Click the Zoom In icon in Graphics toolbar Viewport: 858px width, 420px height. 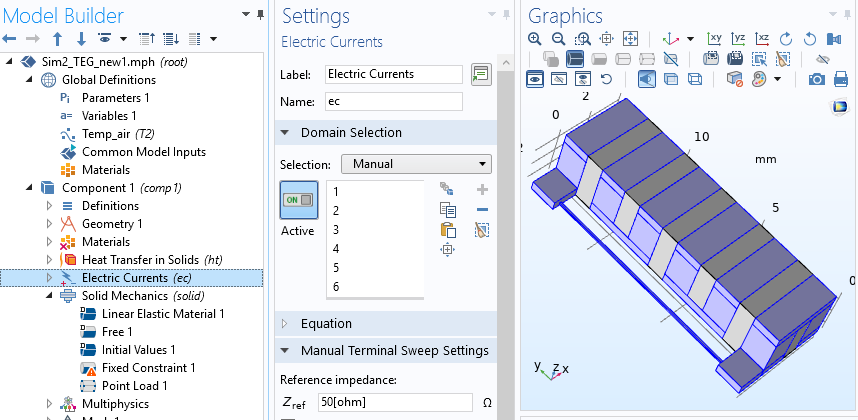(x=535, y=38)
